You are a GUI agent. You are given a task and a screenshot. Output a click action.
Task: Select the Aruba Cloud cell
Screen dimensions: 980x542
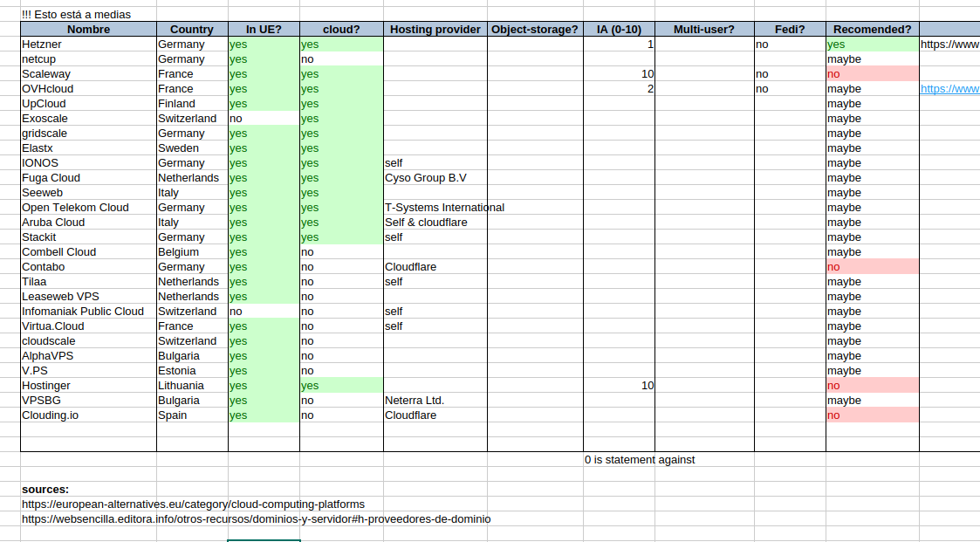(x=88, y=223)
